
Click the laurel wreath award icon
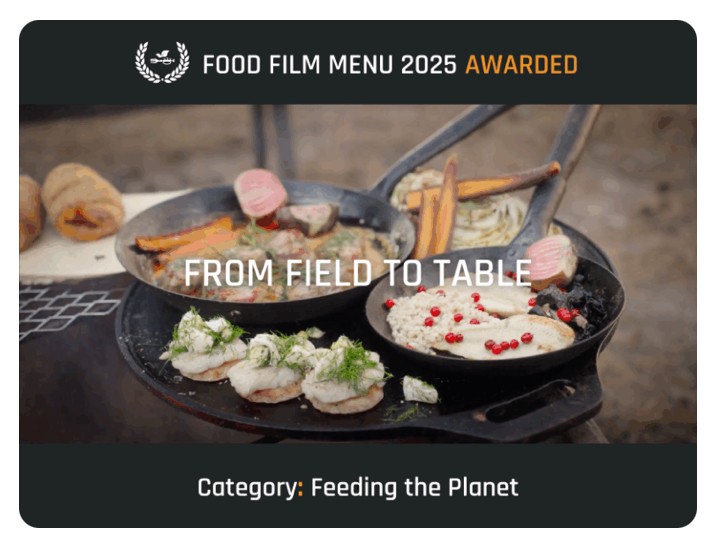pyautogui.click(x=162, y=62)
